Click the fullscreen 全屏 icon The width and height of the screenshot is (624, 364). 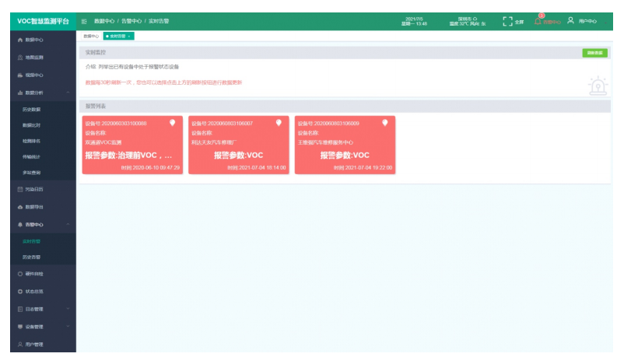(507, 22)
